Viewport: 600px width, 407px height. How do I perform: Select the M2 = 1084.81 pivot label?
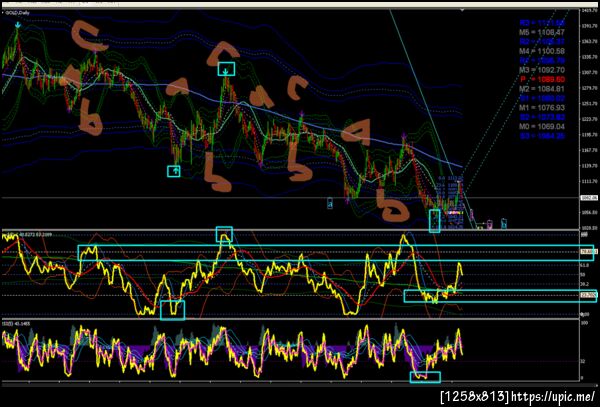click(541, 89)
